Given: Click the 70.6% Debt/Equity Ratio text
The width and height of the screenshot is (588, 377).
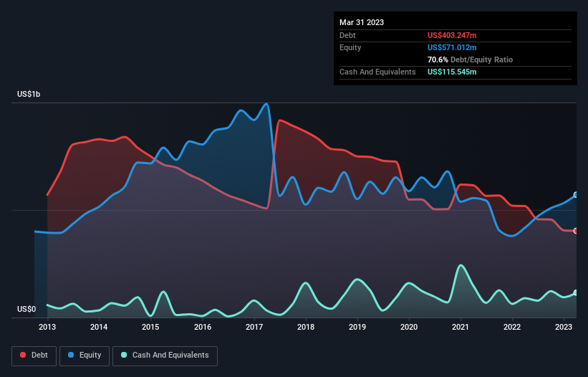Looking at the screenshot, I should [471, 59].
